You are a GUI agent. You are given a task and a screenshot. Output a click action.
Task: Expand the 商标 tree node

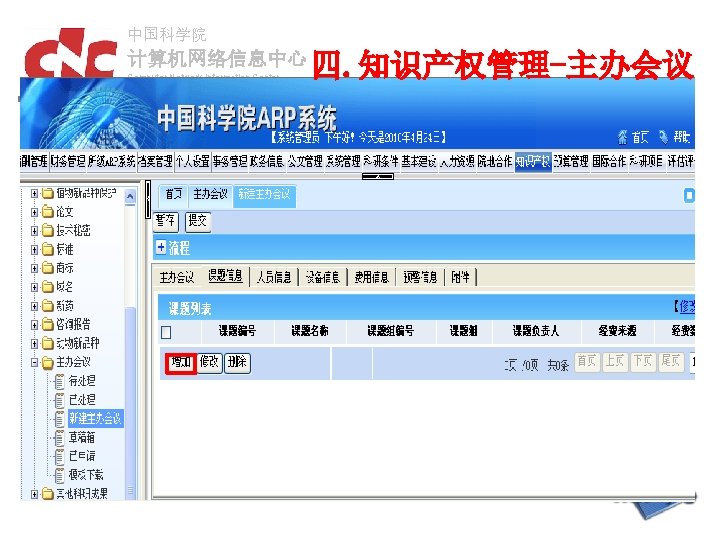point(34,269)
